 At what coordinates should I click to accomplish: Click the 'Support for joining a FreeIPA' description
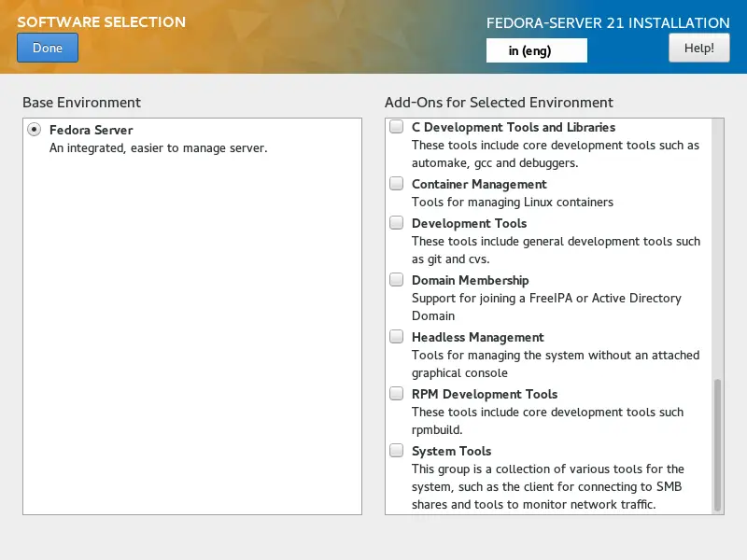(546, 299)
